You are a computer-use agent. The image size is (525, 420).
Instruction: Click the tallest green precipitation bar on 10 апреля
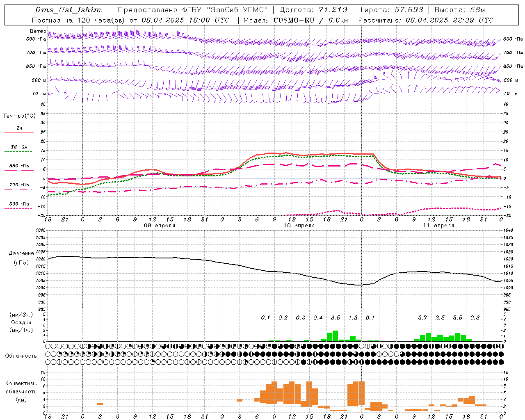(335, 336)
